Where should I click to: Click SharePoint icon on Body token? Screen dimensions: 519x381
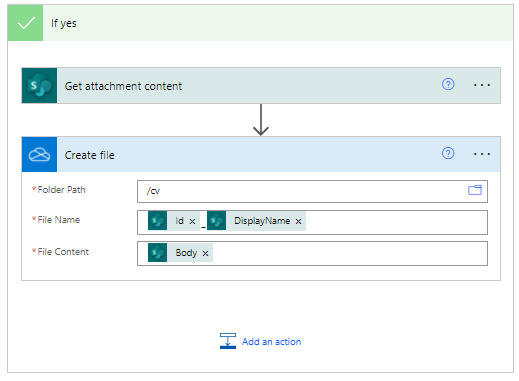(157, 253)
